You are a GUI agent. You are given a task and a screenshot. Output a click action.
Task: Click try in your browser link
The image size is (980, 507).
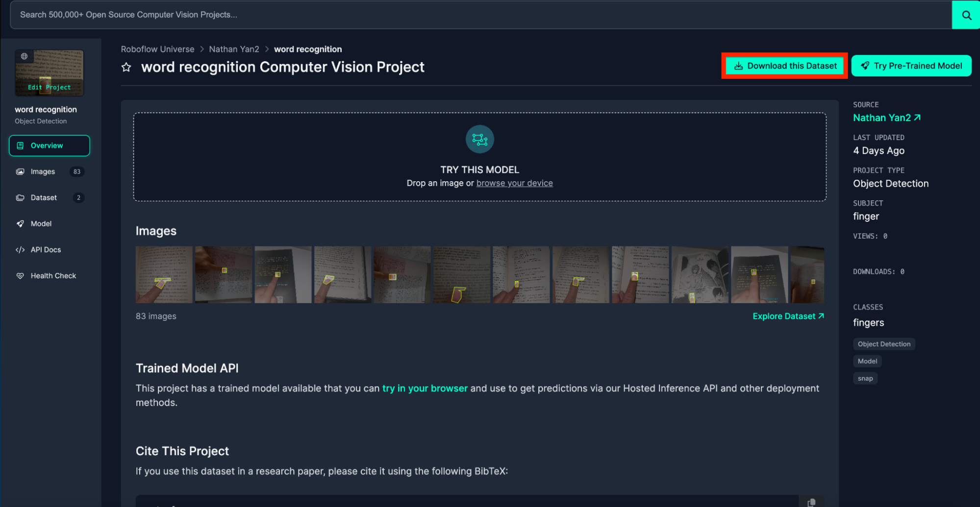(425, 388)
